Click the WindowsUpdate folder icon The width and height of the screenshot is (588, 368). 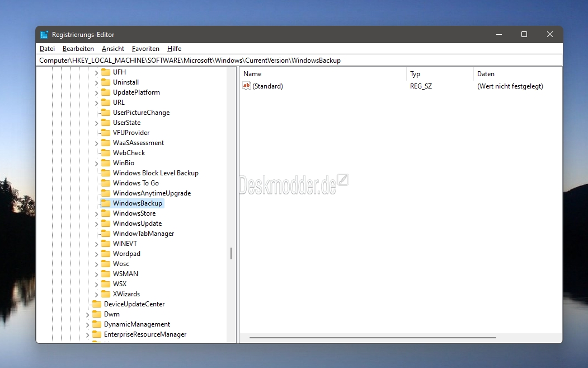coord(105,223)
